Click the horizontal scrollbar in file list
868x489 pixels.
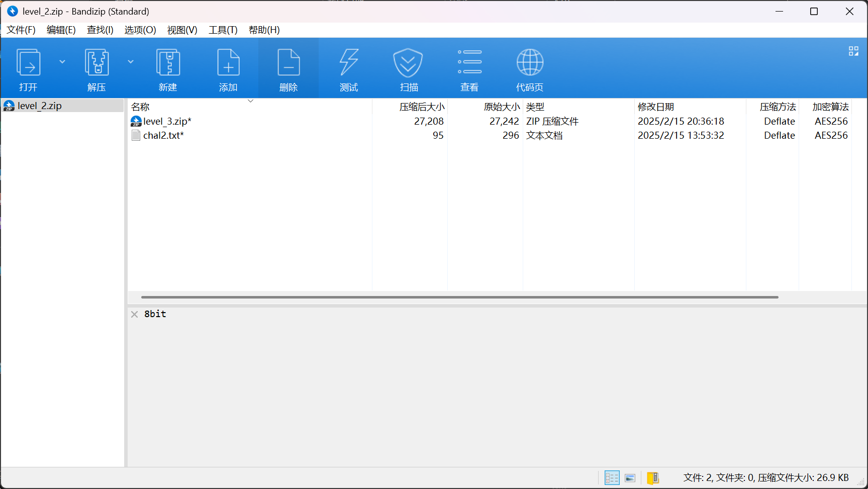pyautogui.click(x=460, y=297)
